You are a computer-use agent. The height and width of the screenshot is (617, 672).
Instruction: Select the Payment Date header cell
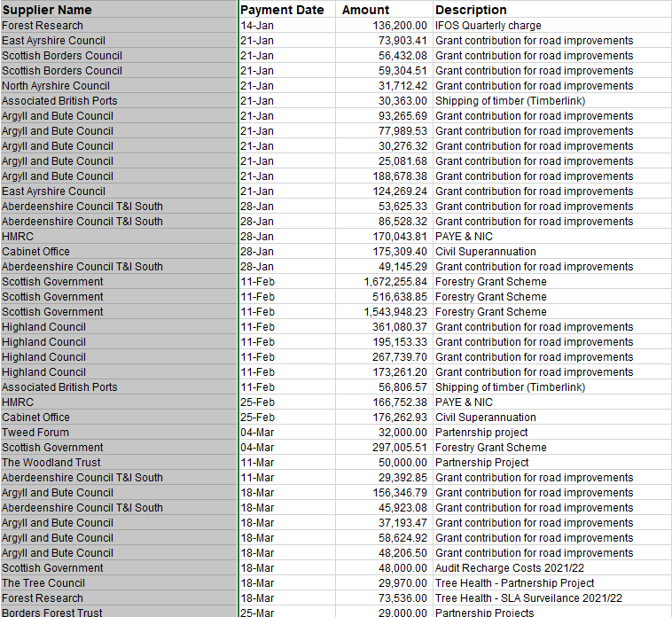point(282,10)
